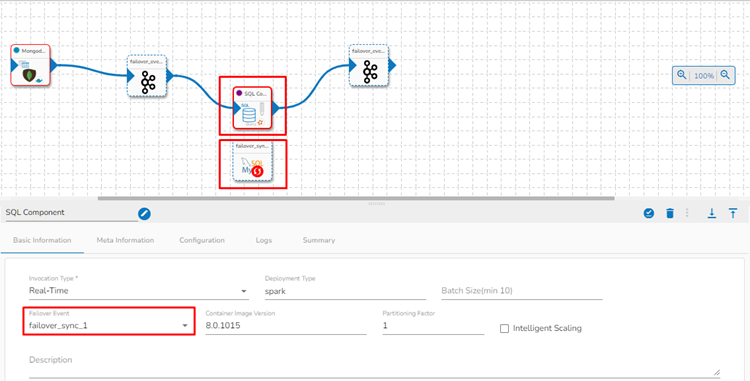Click the first Kafka failover event node
The width and height of the screenshot is (750, 381).
147,76
